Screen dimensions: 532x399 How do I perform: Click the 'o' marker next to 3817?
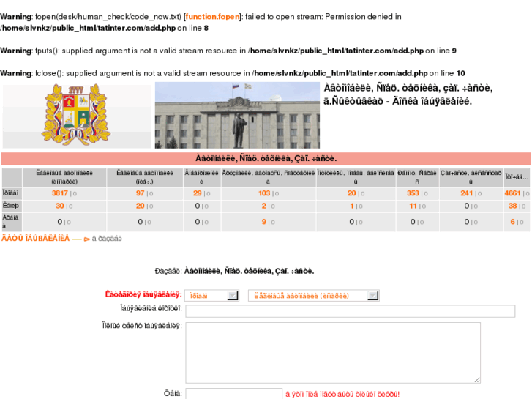[x=75, y=193]
